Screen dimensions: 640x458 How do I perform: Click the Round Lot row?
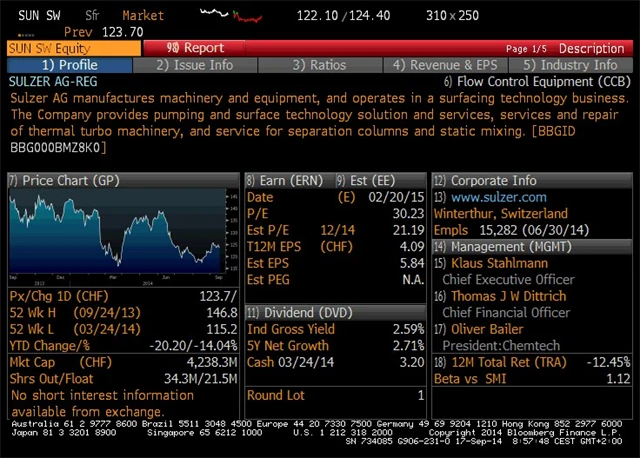(336, 395)
